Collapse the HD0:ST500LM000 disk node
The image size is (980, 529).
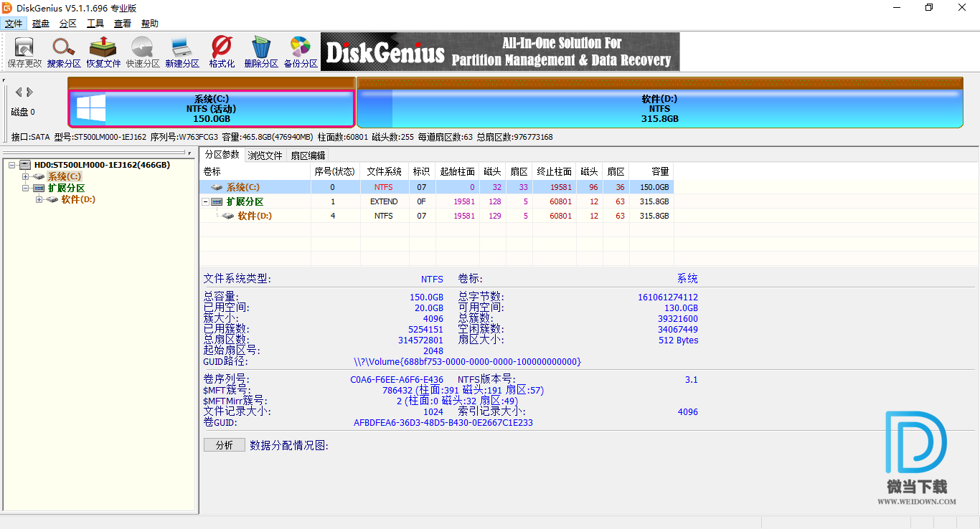(12, 165)
